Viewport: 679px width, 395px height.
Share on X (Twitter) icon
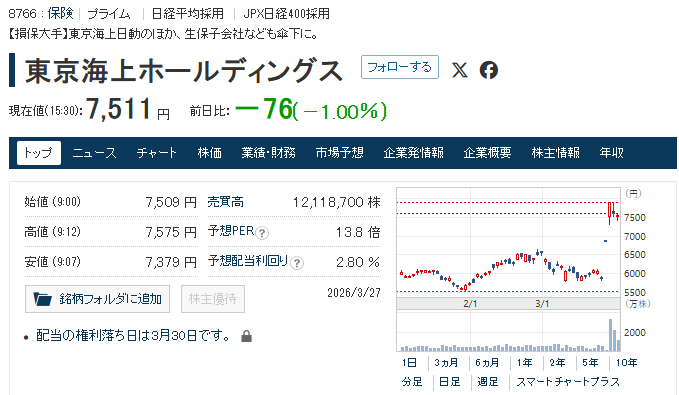point(460,70)
